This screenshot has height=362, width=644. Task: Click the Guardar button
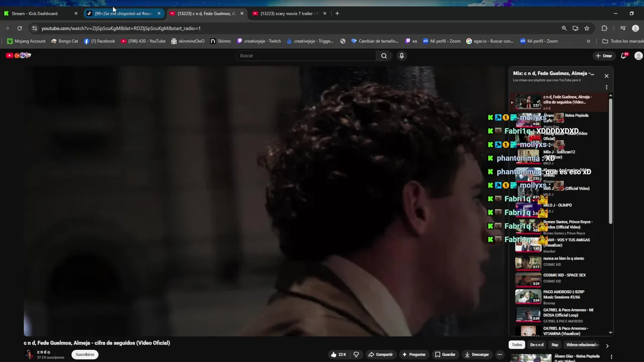pyautogui.click(x=445, y=354)
